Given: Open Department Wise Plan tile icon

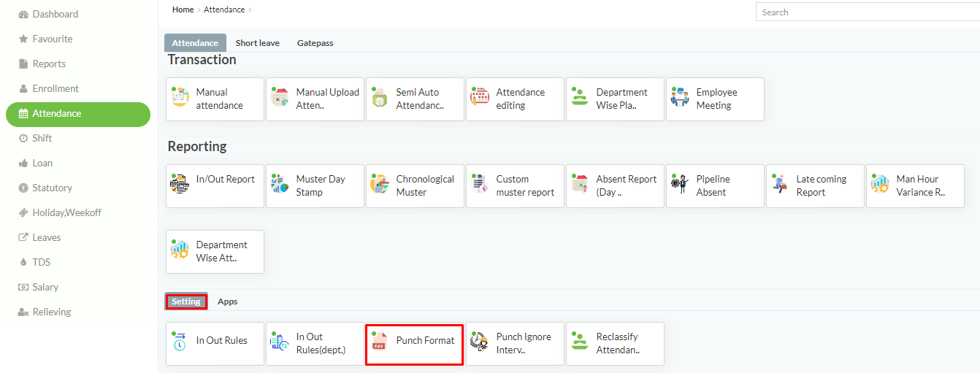Looking at the screenshot, I should pyautogui.click(x=580, y=97).
